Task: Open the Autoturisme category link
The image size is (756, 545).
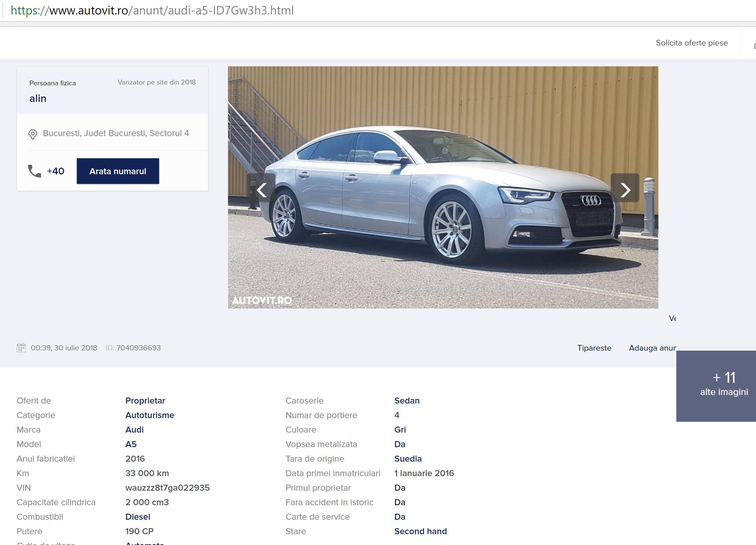Action: 150,415
